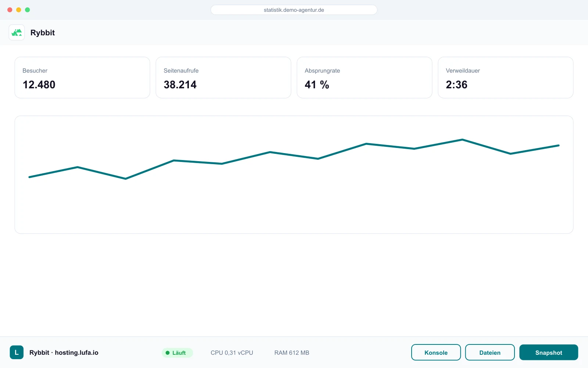
Task: Open the Konsole button
Action: tap(436, 352)
